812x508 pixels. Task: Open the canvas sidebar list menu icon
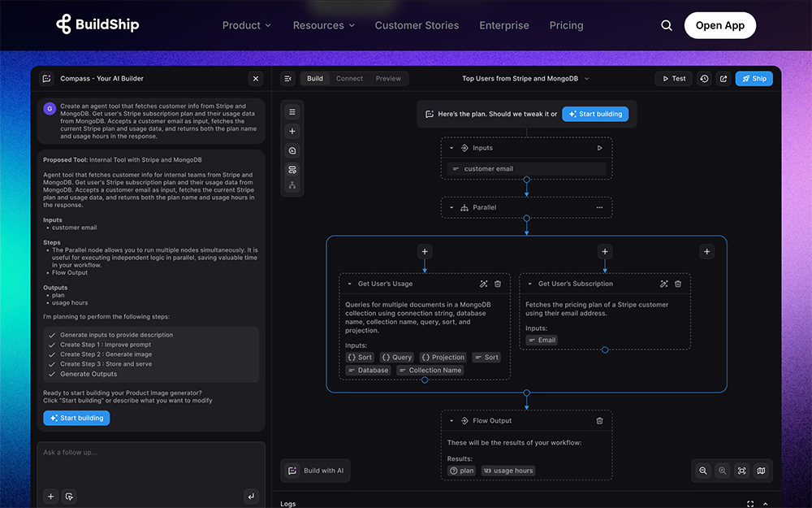click(x=292, y=112)
